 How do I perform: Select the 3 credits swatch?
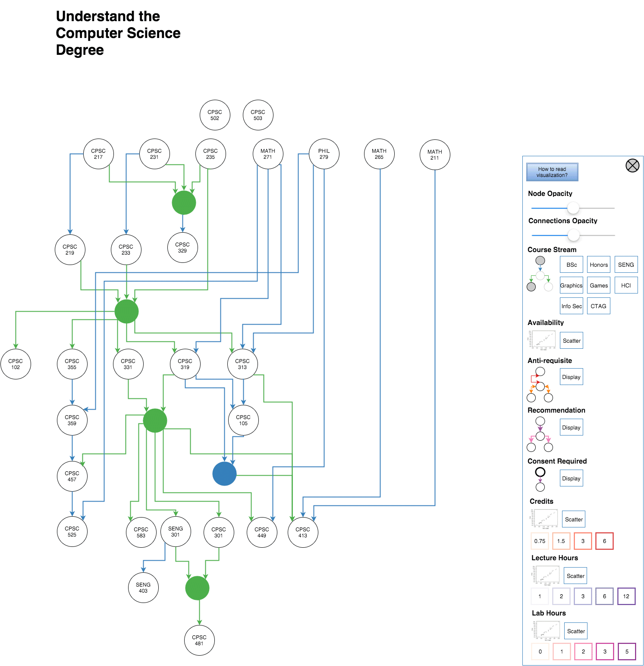coord(583,541)
